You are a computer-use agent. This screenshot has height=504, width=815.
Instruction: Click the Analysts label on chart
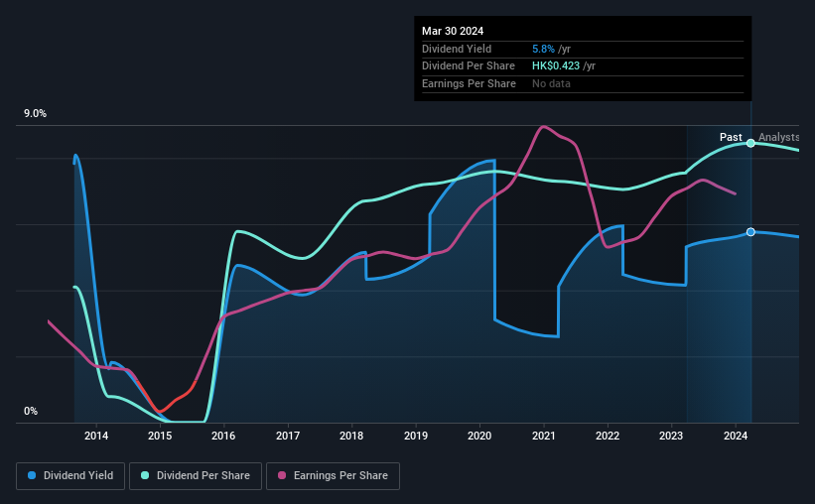tap(778, 137)
